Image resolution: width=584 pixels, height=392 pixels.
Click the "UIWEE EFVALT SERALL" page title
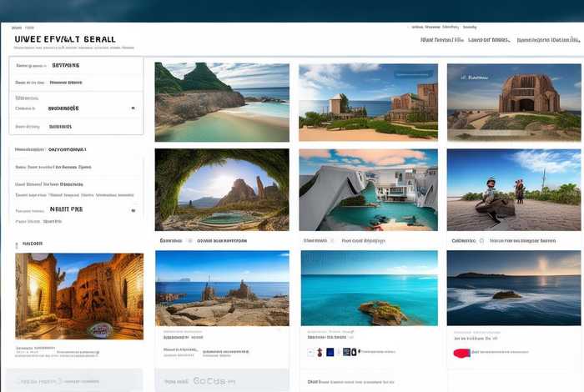coord(63,39)
